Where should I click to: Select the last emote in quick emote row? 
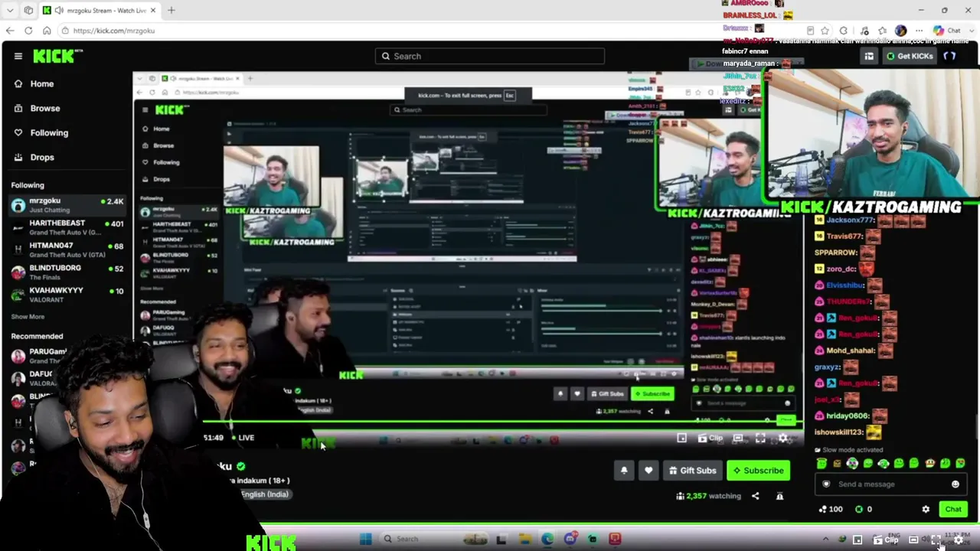click(961, 464)
